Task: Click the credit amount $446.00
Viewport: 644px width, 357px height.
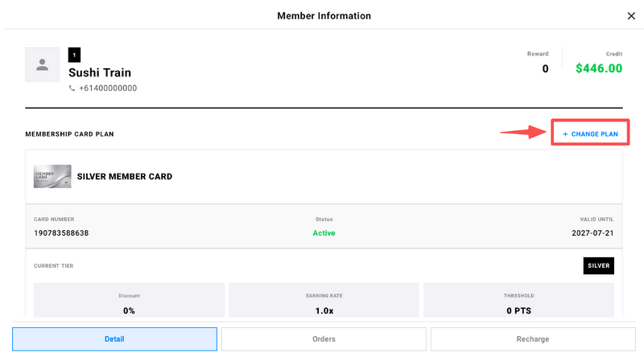Action: pyautogui.click(x=599, y=68)
